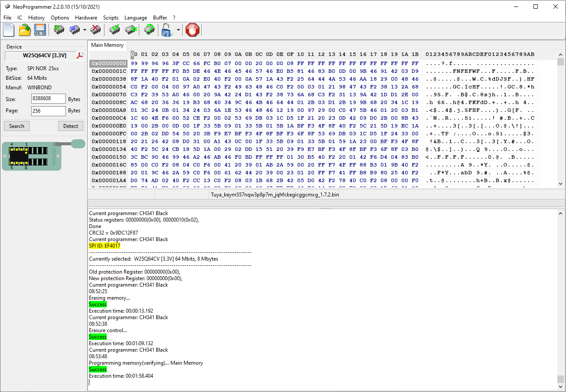Click the Currently selected W25Q64CV log line
This screenshot has width=566, height=392.
154,259
